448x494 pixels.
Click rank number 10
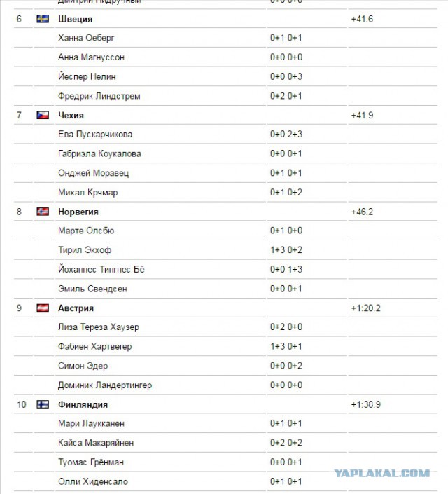pos(22,404)
